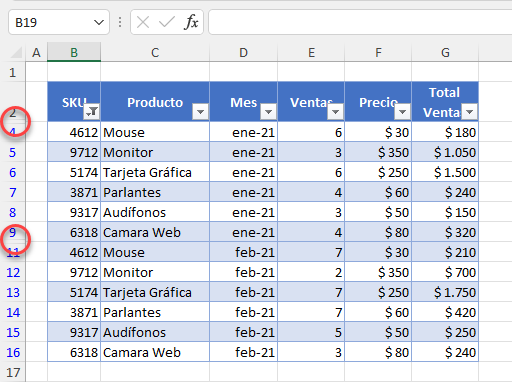Click Monitor cell in row 12
The width and height of the screenshot is (512, 382).
(x=155, y=272)
